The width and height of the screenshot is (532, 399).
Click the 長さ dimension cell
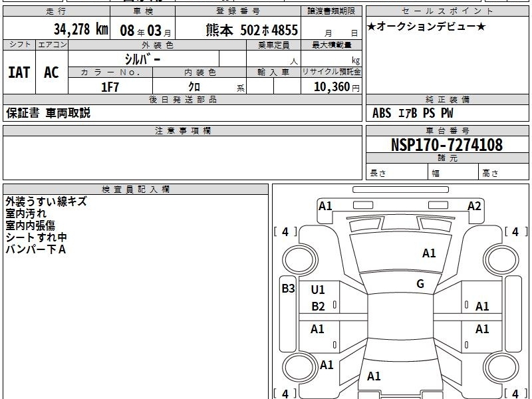[397, 172]
